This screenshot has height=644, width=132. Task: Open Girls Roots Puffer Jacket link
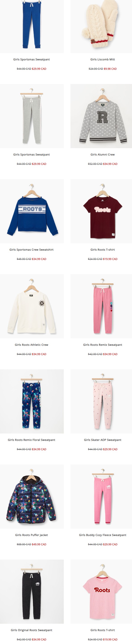31,535
